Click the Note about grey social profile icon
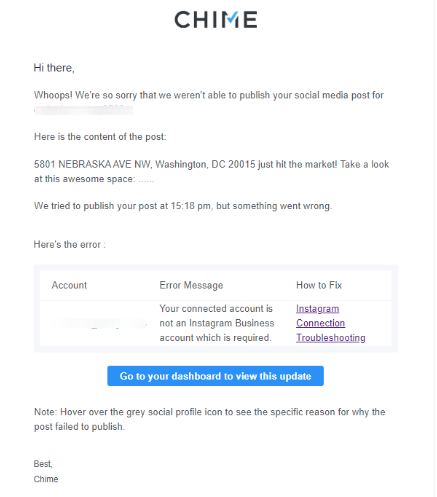 pos(209,419)
